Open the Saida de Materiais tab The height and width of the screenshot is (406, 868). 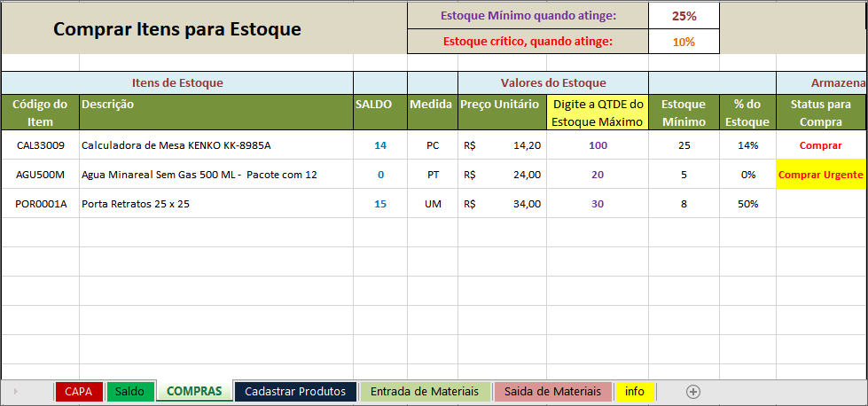pyautogui.click(x=552, y=392)
